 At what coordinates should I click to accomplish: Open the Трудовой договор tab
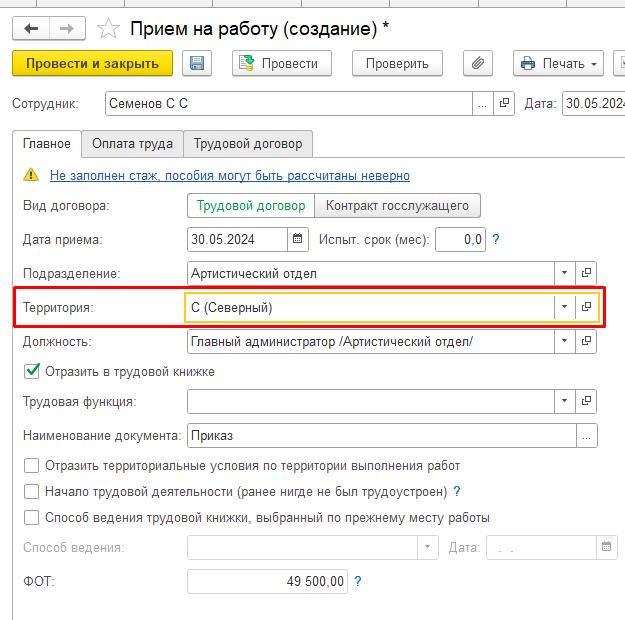click(249, 144)
